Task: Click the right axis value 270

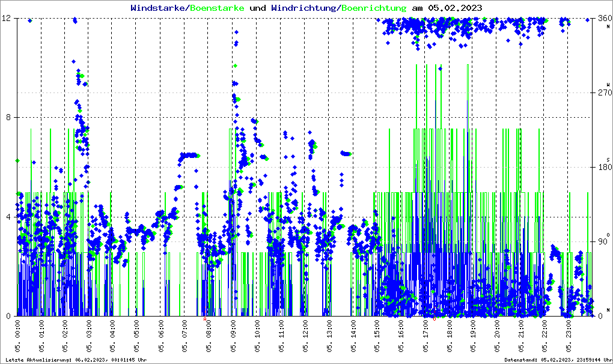Action: 603,93
